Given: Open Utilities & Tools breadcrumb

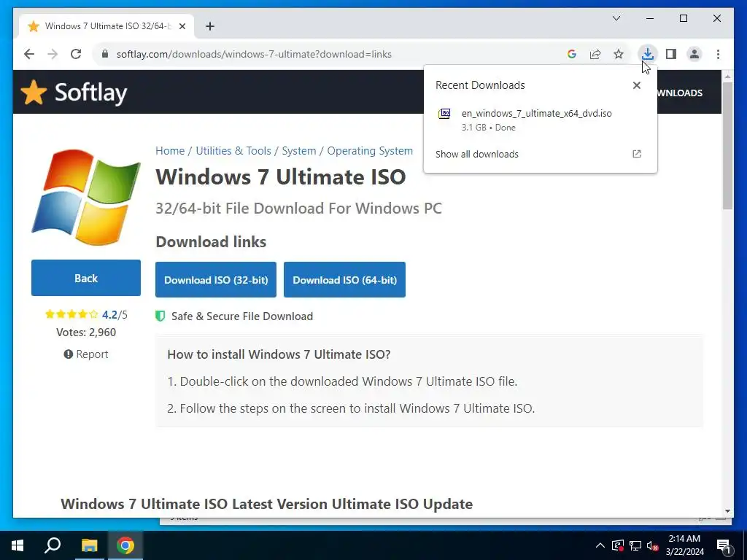Looking at the screenshot, I should [233, 150].
